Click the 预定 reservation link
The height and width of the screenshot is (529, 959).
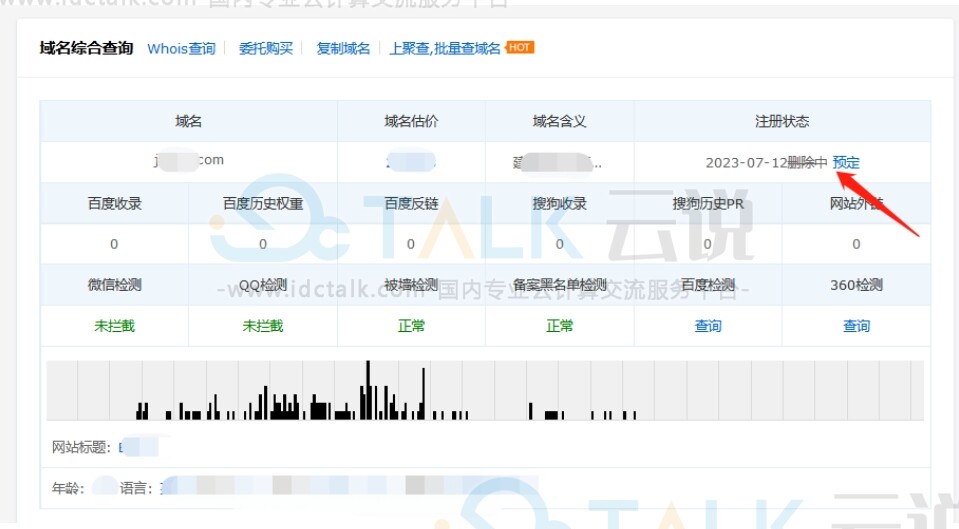coord(846,162)
